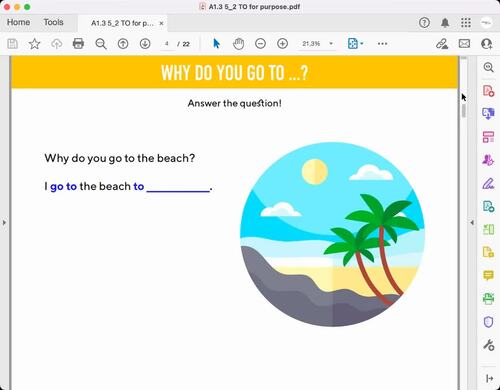Open the Compare files sidebar tool
500x390 pixels.
tap(488, 229)
